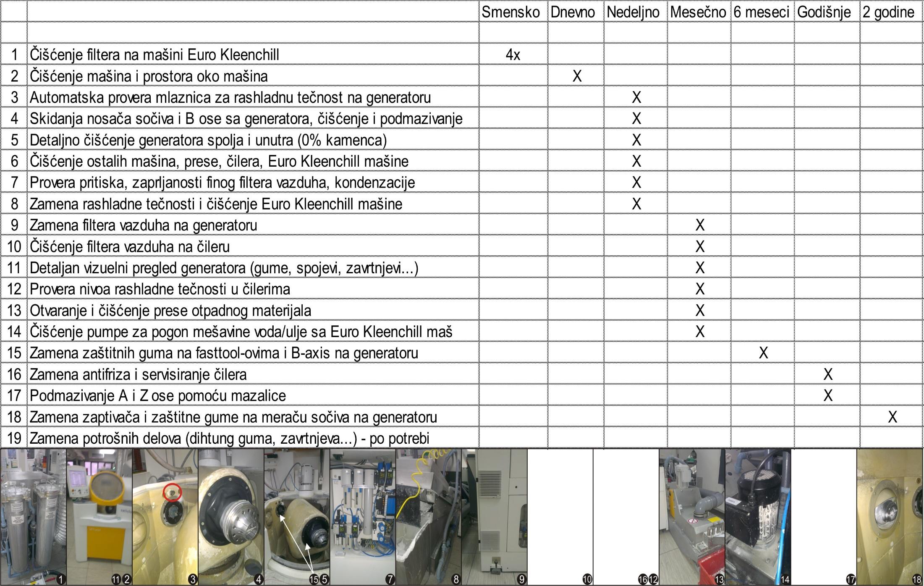The width and height of the screenshot is (924, 586).
Task: Click row text Zamena filtera vazduha na generatoru
Action: coord(143,225)
